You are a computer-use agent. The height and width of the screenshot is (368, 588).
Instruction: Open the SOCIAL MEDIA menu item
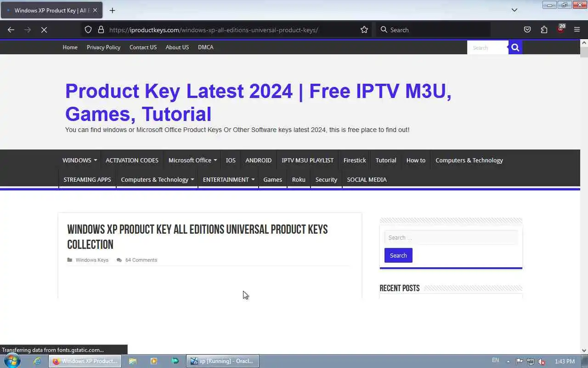(x=367, y=179)
